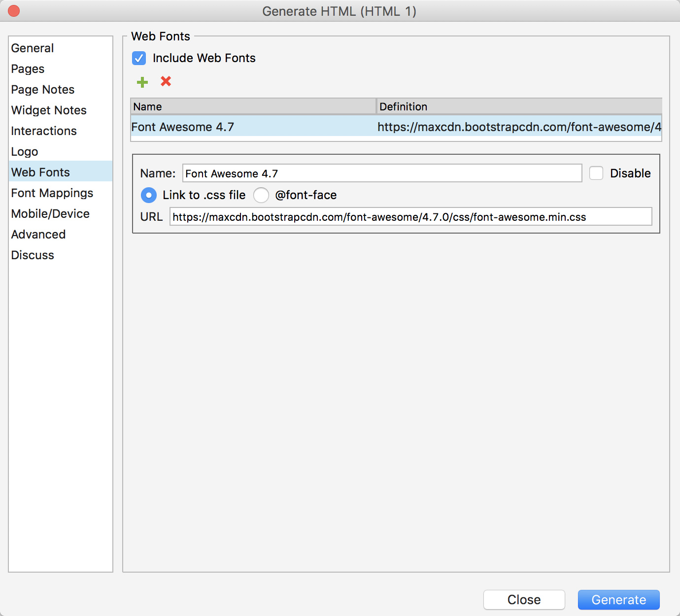Click into the font Name text field
The image size is (680, 616).
[x=382, y=173]
